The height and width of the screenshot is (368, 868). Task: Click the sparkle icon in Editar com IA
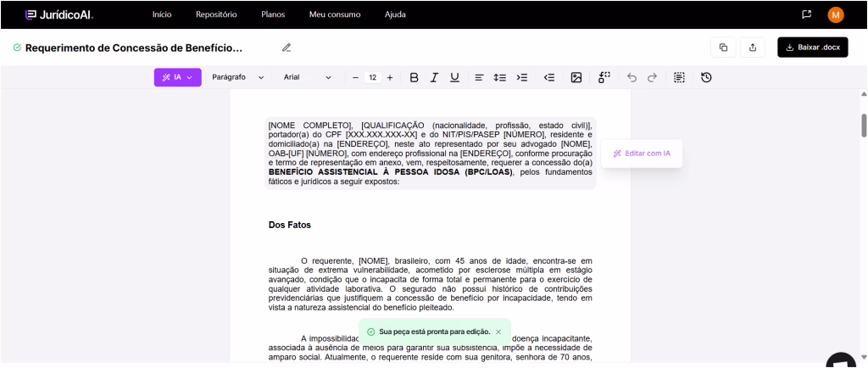[617, 153]
